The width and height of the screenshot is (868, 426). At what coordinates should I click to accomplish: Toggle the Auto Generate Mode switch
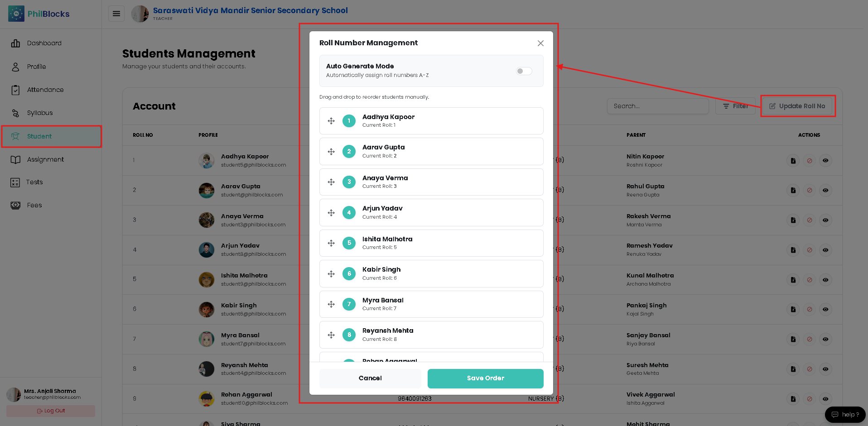[x=524, y=71]
